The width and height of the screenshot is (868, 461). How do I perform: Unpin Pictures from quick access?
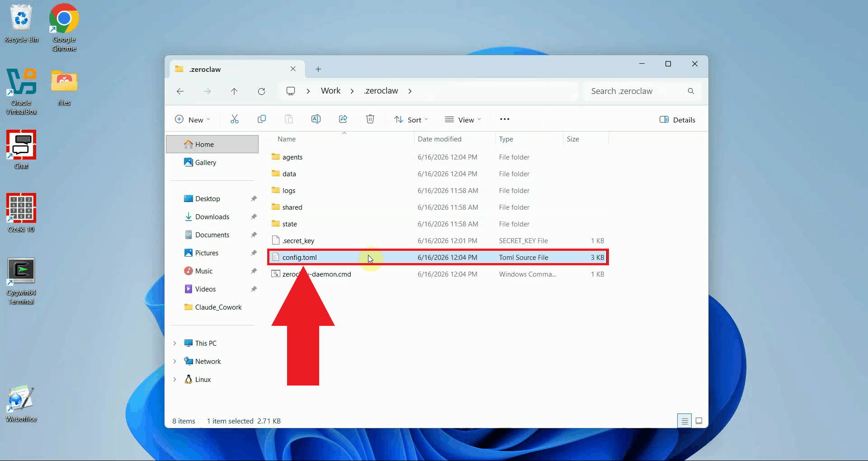[254, 253]
